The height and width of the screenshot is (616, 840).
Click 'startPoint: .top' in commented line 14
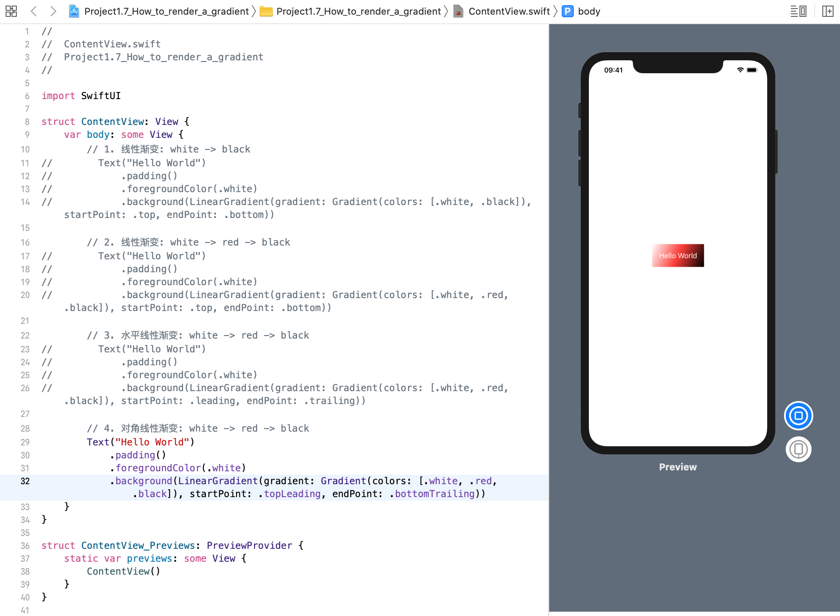[x=109, y=215]
